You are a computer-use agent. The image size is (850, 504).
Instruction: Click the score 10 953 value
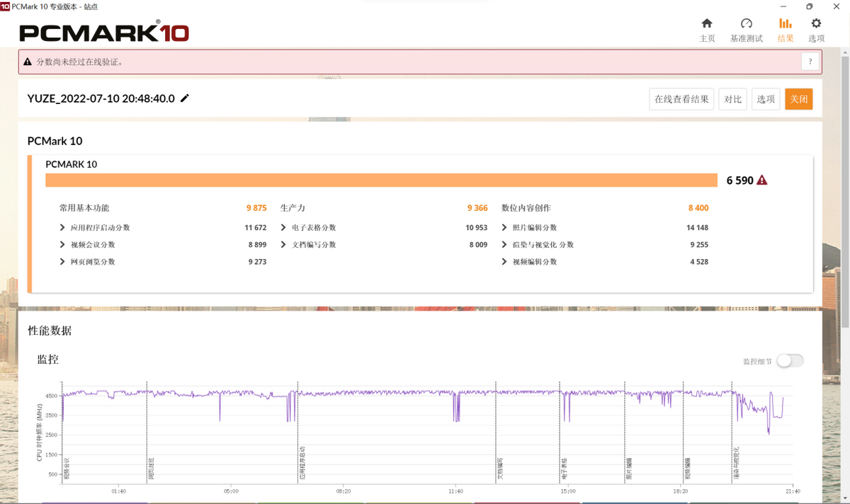click(x=477, y=228)
